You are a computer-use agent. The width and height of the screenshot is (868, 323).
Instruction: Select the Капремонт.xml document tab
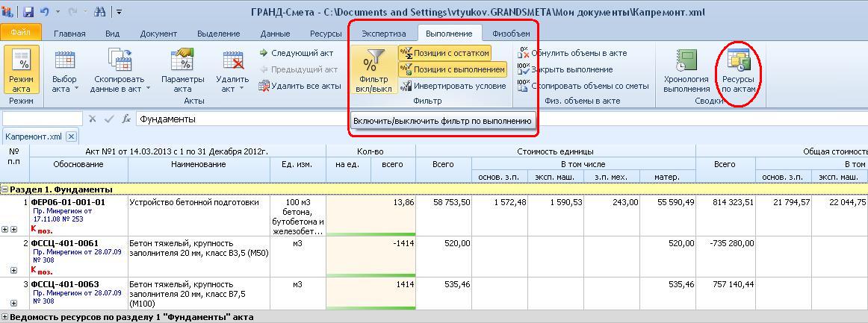pyautogui.click(x=34, y=137)
